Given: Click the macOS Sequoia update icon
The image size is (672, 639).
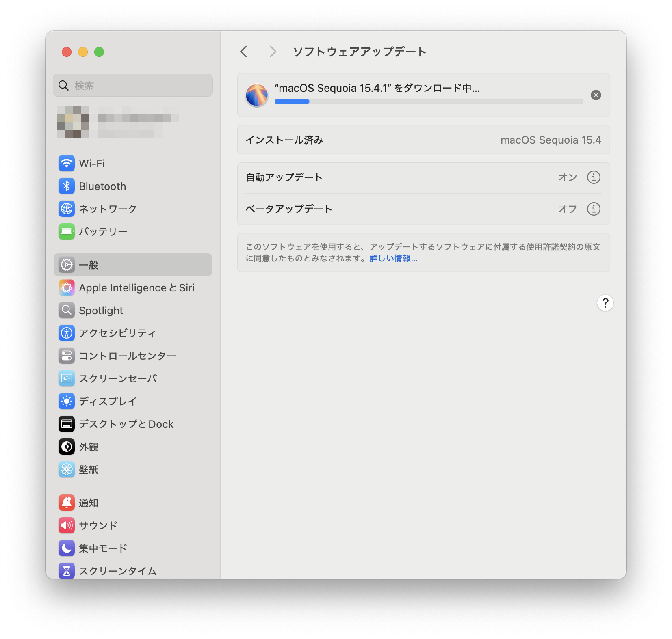Looking at the screenshot, I should [257, 95].
